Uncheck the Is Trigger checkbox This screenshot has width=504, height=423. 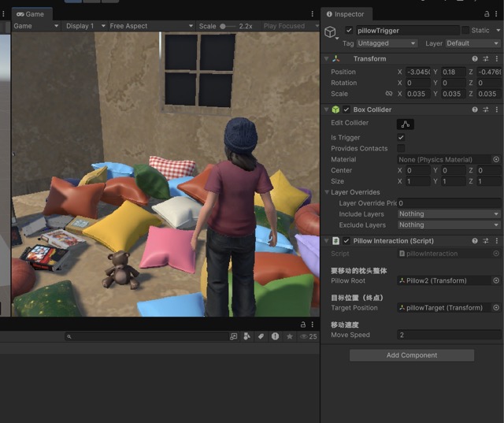coord(401,138)
